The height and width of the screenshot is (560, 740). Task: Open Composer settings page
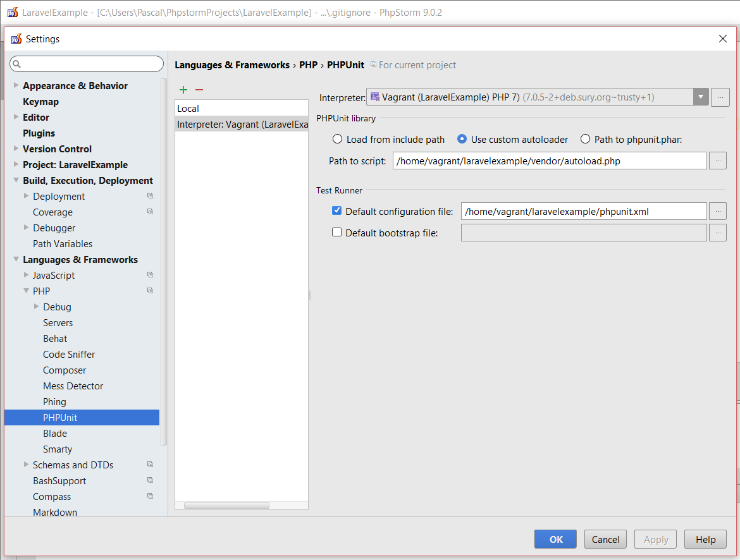(x=64, y=370)
